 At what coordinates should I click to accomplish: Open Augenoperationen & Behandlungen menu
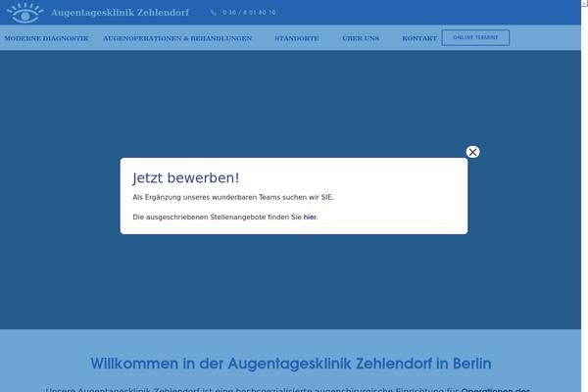pyautogui.click(x=177, y=38)
